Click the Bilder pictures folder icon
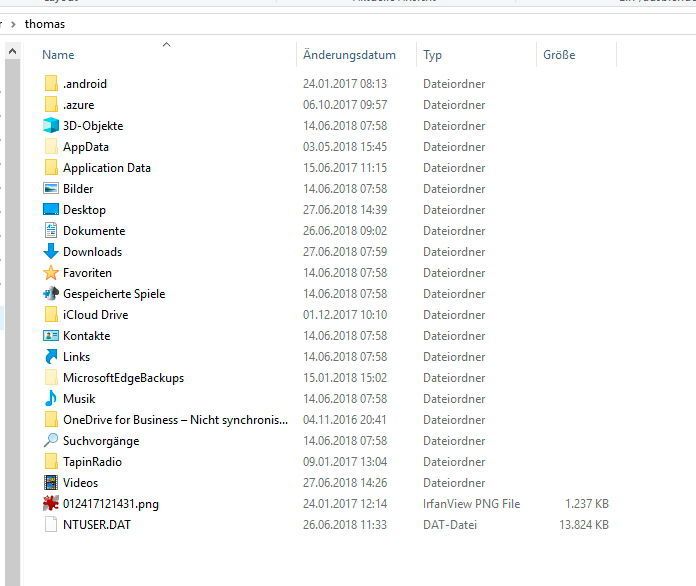 pyautogui.click(x=51, y=189)
